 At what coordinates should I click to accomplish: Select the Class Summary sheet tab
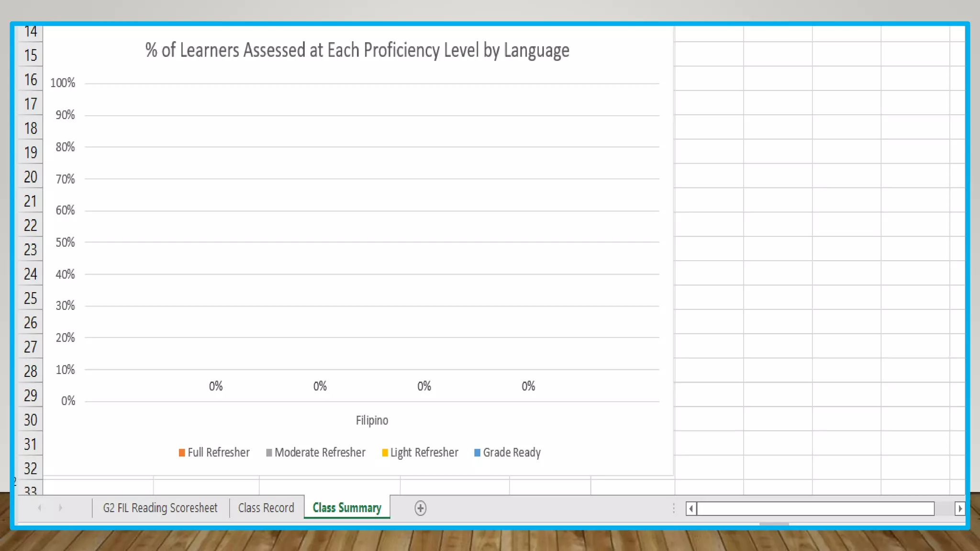347,508
